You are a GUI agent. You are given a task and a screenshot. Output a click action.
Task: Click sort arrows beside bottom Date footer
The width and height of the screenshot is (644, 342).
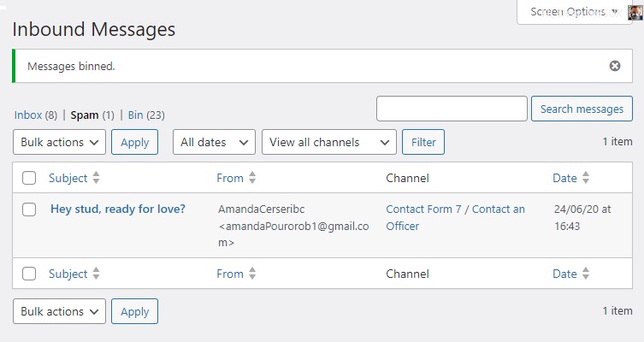(585, 274)
